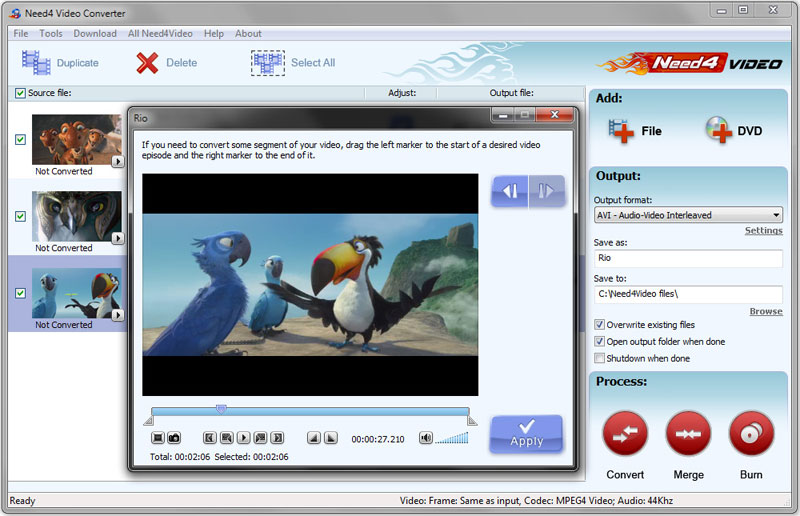Enable Shutdown when done checkbox
Viewport: 800px width, 516px height.
(600, 358)
